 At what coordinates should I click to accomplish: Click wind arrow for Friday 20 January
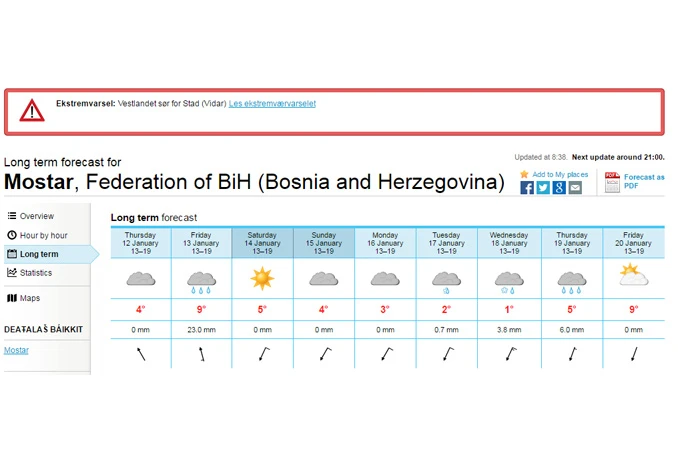point(634,354)
